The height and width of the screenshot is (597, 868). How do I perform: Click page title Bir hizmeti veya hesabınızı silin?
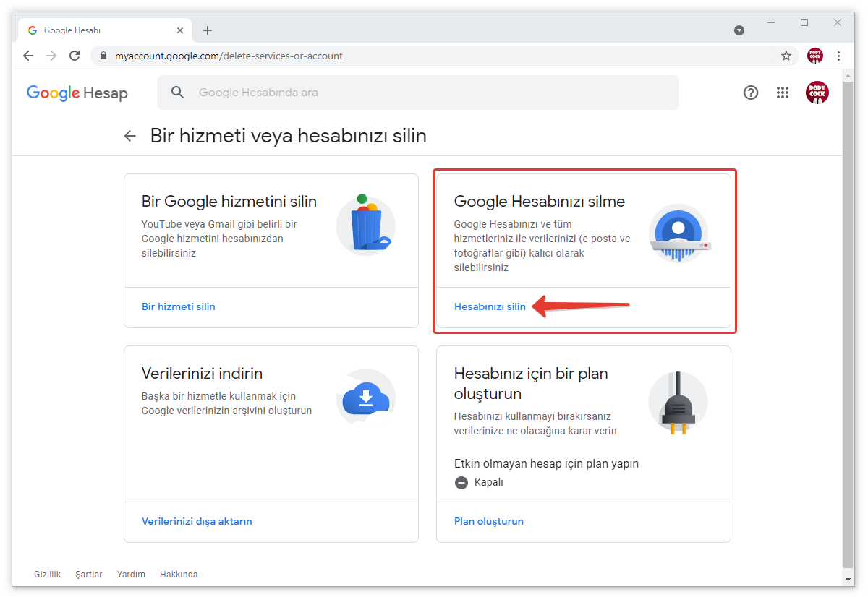tap(288, 136)
